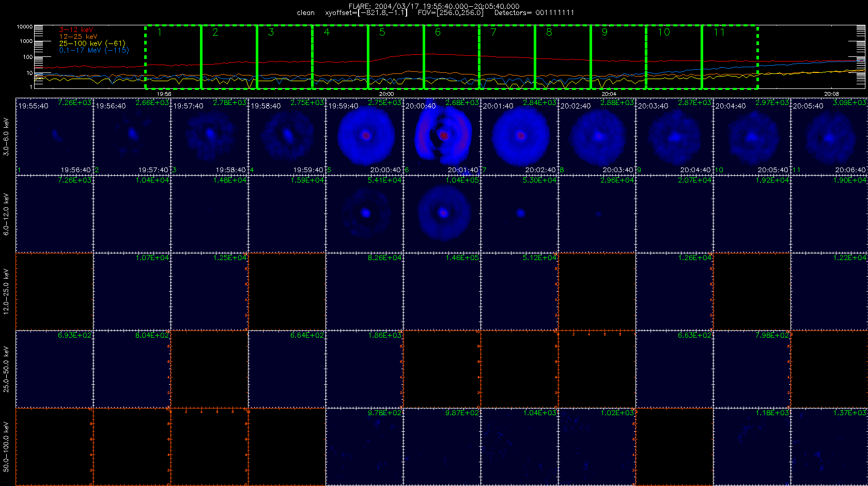Viewport: 868px width, 486px height.
Task: Click the peak value '1.22E+04'
Action: tap(850, 258)
